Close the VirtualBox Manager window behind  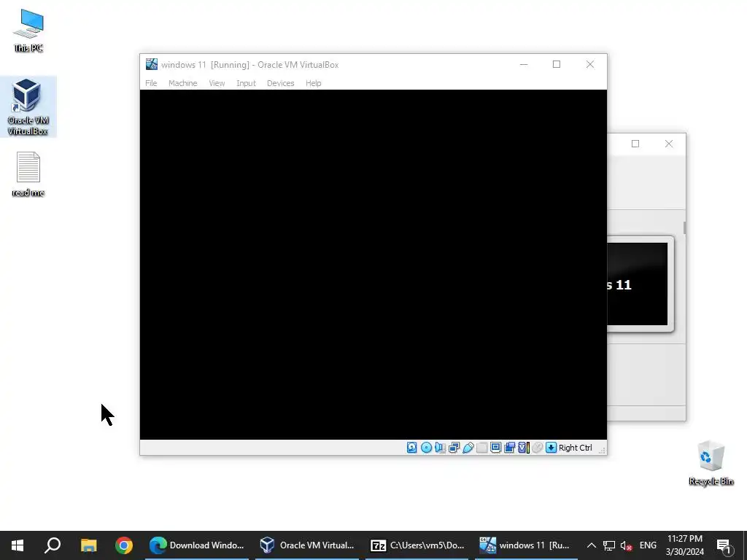pyautogui.click(x=669, y=144)
